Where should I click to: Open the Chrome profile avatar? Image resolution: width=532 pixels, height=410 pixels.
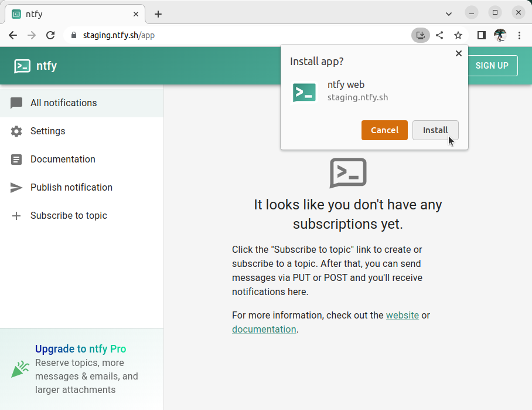(x=500, y=35)
